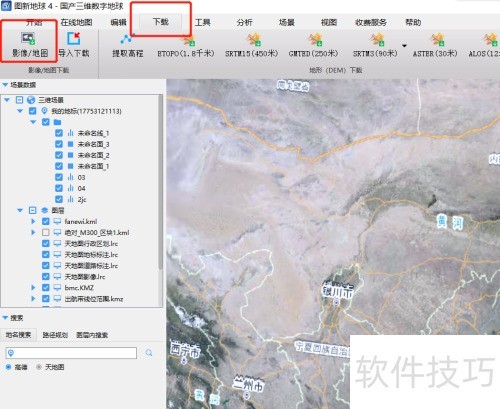500x409 pixels.
Task: Click the scene tree vertical scrollbar
Action: coord(160,182)
